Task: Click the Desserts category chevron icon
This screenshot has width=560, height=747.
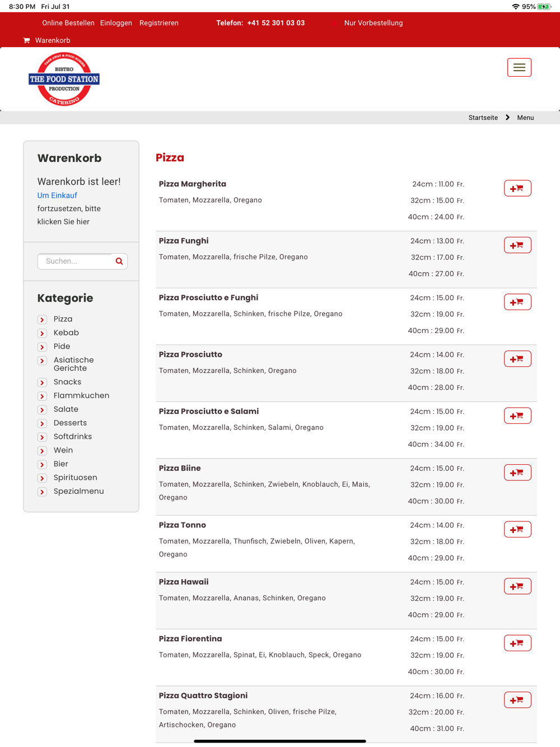Action: click(x=42, y=423)
